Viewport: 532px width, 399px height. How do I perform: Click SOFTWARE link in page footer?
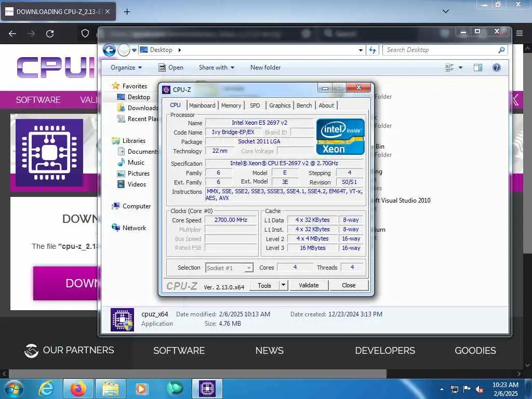(x=179, y=351)
